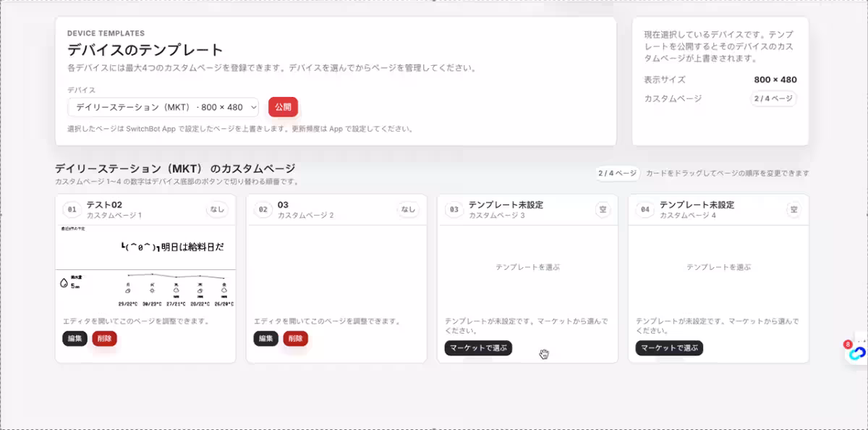
Task: Click the テスト02 card title
Action: tap(104, 205)
